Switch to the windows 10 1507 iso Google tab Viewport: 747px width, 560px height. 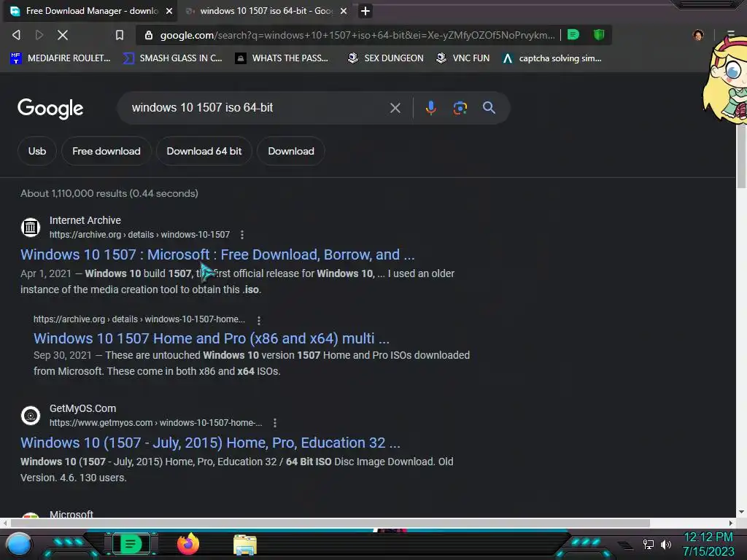pos(266,11)
